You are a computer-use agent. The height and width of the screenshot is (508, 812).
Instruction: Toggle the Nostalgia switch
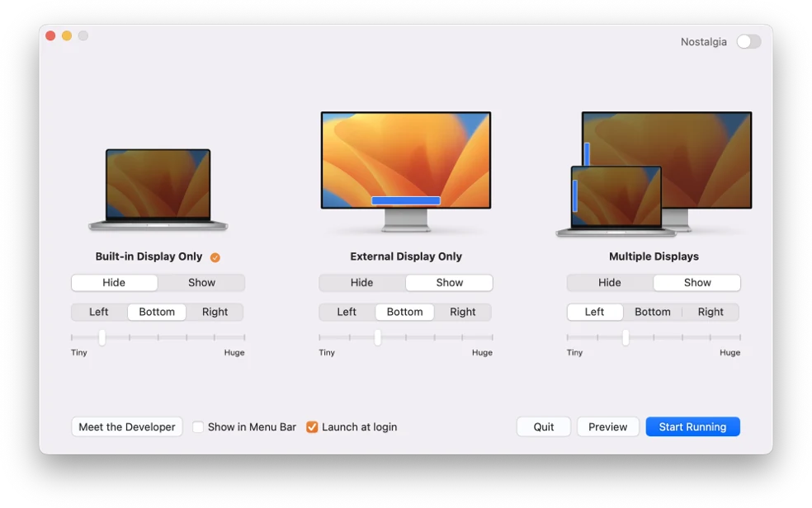(748, 42)
